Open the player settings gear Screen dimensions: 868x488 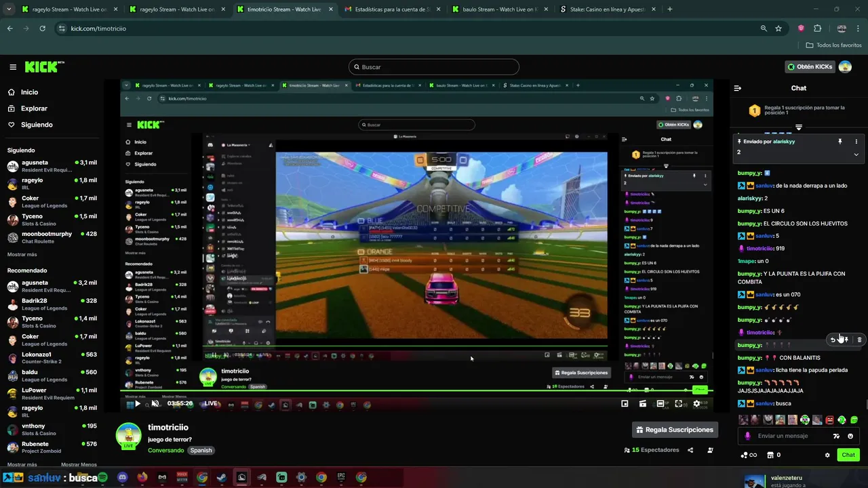(x=696, y=403)
